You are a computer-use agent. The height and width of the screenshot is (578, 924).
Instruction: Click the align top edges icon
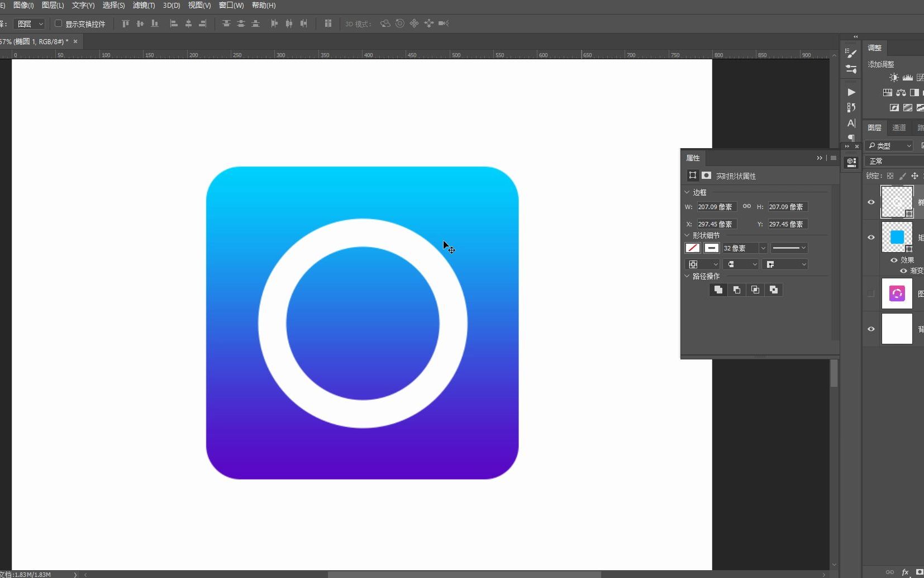[125, 23]
